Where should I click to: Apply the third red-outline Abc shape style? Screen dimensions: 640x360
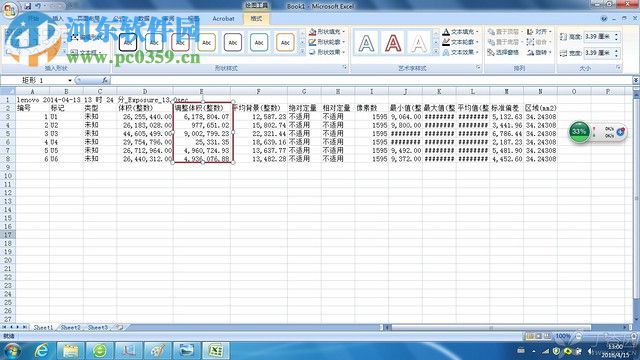coord(180,42)
